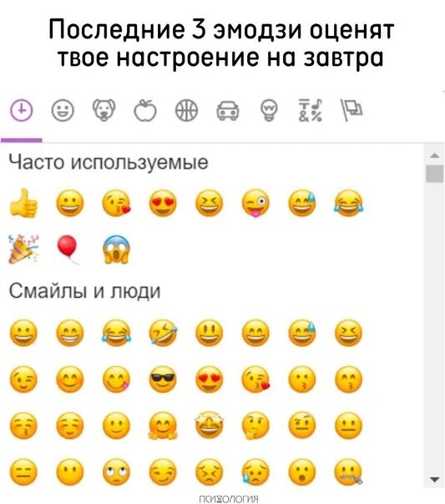Choose the red balloon emoji
This screenshot has width=445, height=504.
click(68, 249)
